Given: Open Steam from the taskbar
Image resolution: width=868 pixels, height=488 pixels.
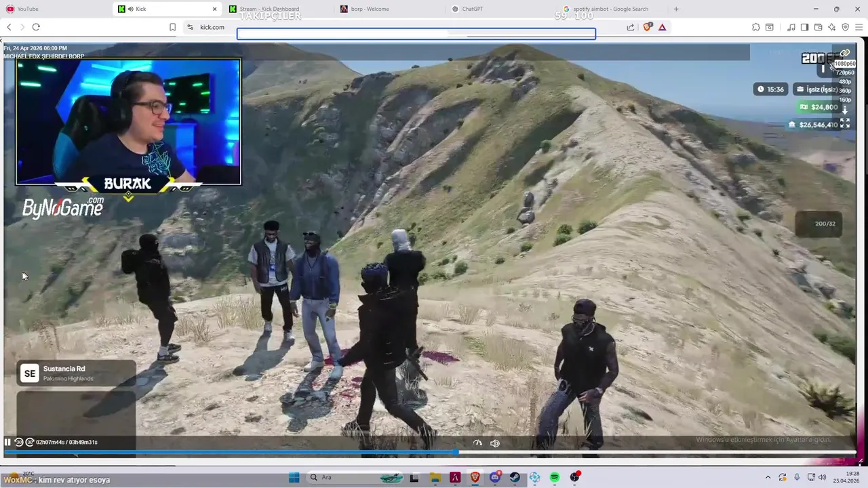Looking at the screenshot, I should pos(515,477).
